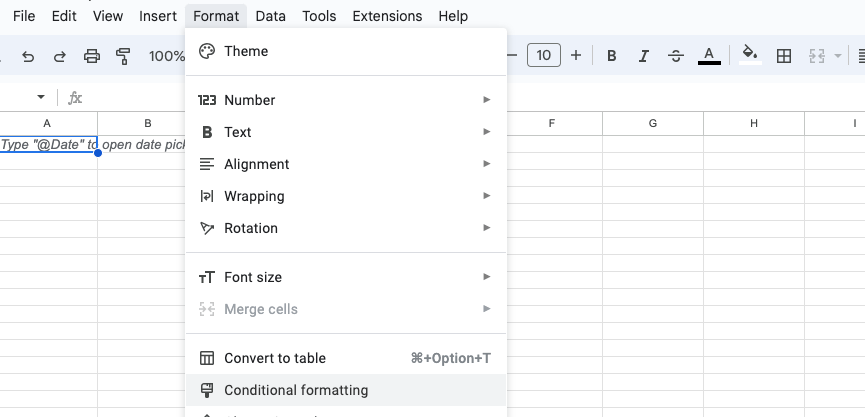Select the Paint format tool
This screenshot has width=865, height=417.
point(123,56)
